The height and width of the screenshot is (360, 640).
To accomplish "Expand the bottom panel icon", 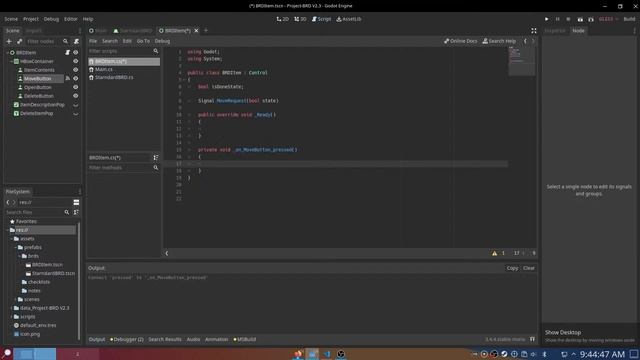I will click(532, 339).
